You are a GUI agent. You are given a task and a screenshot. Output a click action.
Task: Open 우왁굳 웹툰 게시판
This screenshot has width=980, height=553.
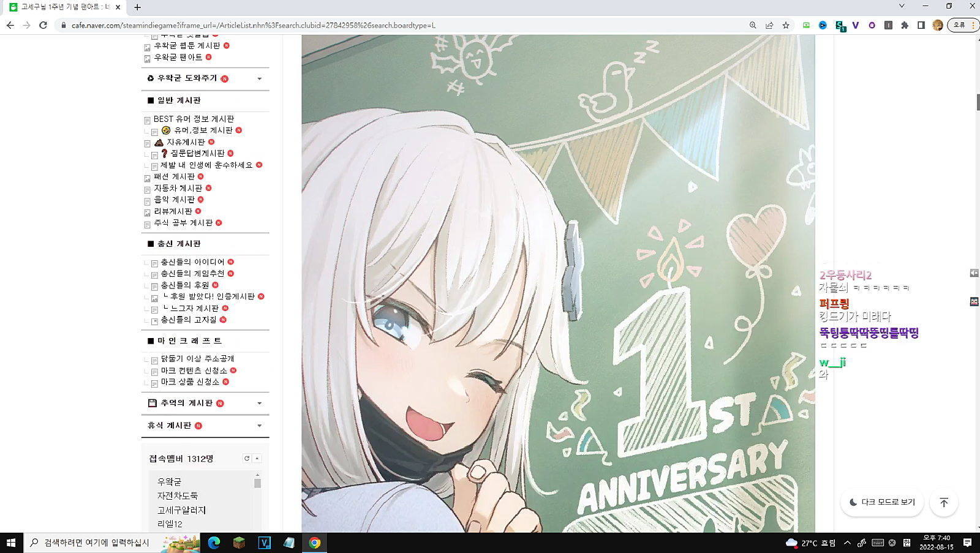[187, 45]
